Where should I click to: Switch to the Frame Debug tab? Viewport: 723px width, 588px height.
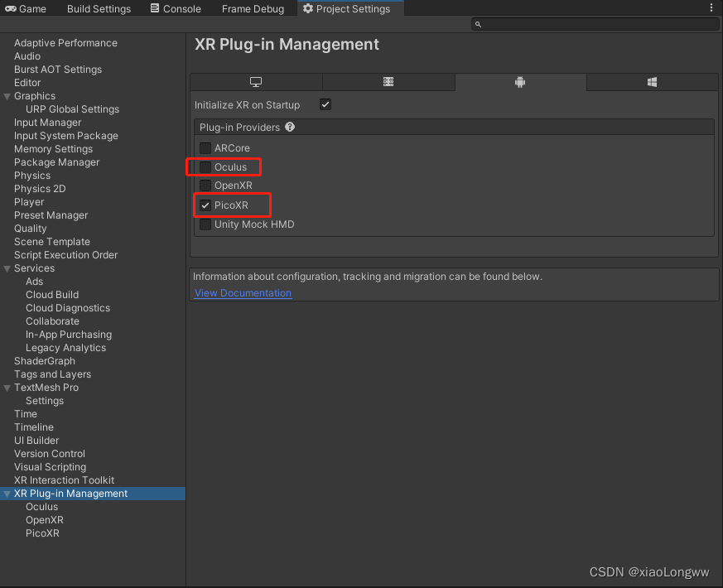(x=253, y=9)
